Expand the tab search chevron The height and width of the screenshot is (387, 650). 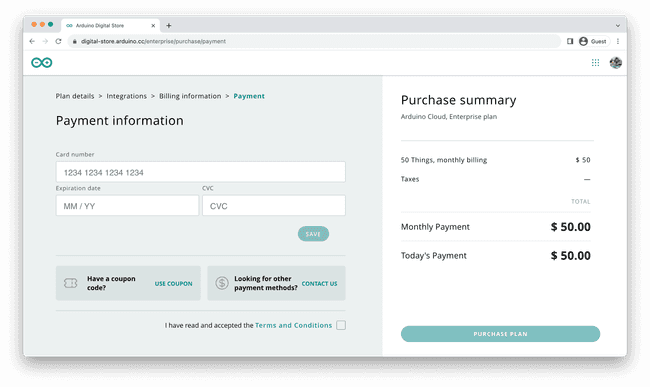click(x=618, y=26)
